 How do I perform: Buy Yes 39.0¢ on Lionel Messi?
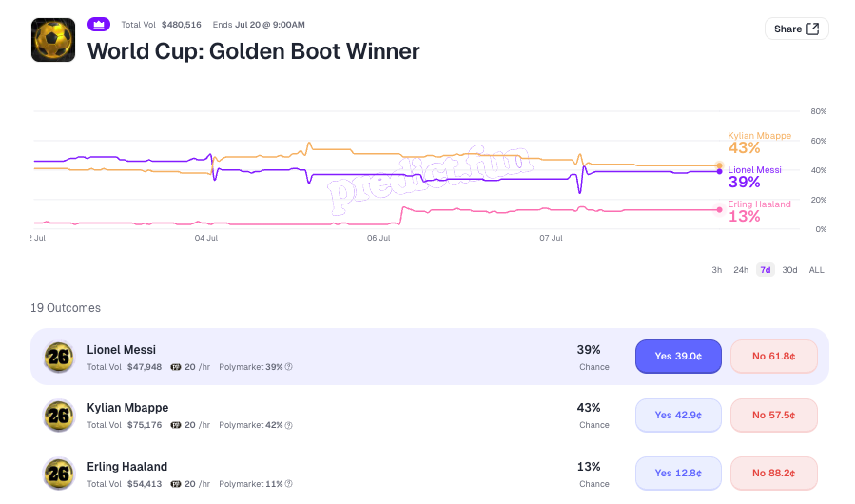pos(678,357)
